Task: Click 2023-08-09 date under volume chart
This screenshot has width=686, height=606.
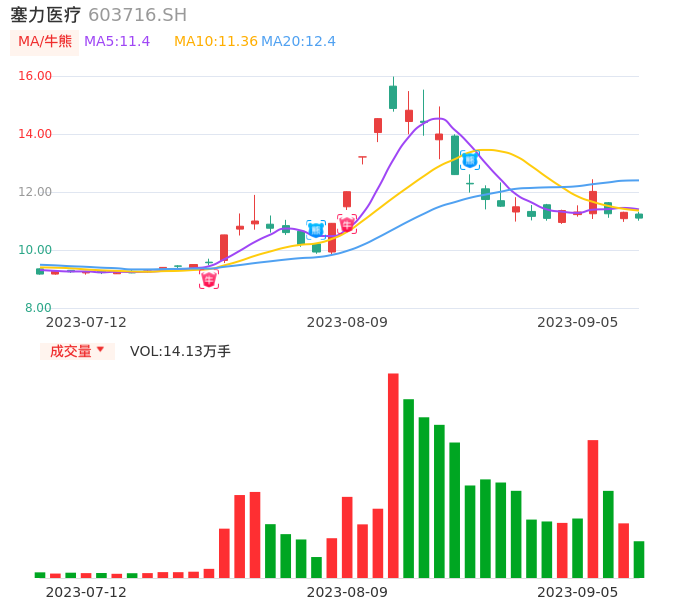Action: coord(347,592)
